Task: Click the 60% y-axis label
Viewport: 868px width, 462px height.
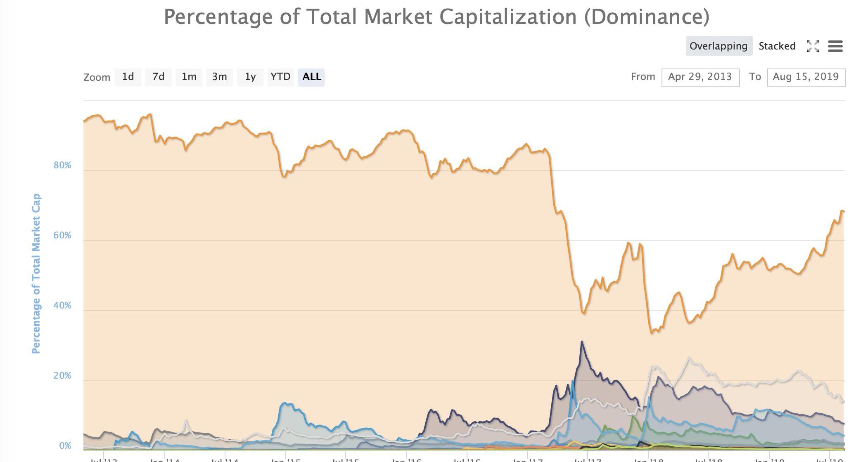Action: tap(62, 236)
